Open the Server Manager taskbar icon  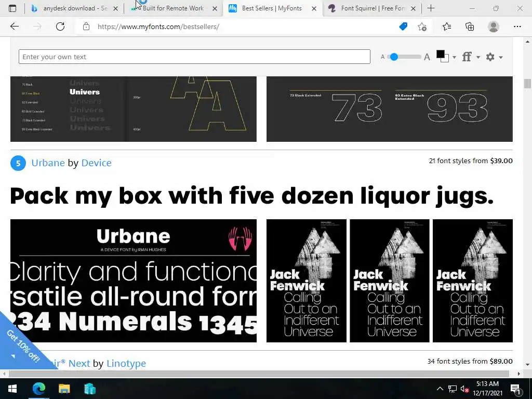pyautogui.click(x=89, y=389)
